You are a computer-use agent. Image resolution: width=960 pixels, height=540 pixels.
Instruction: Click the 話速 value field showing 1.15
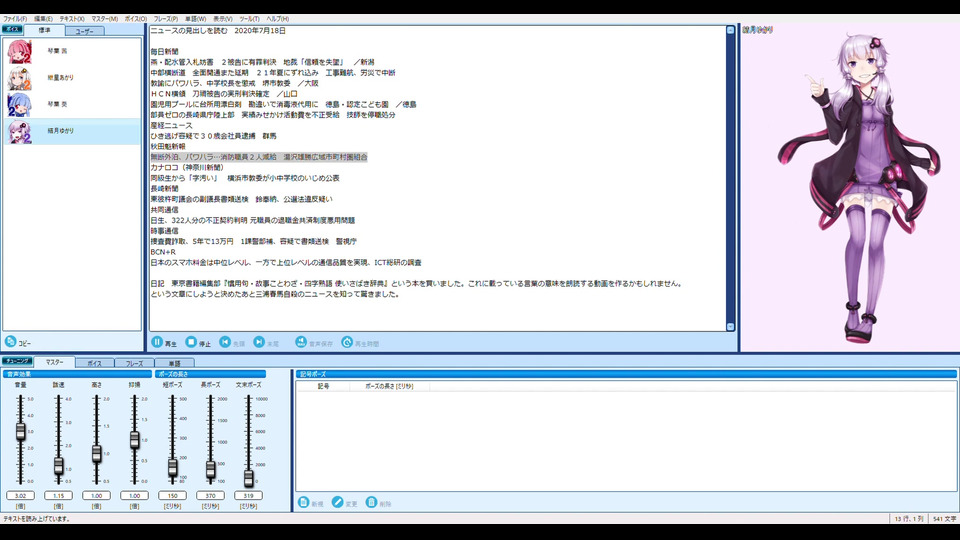tap(58, 495)
